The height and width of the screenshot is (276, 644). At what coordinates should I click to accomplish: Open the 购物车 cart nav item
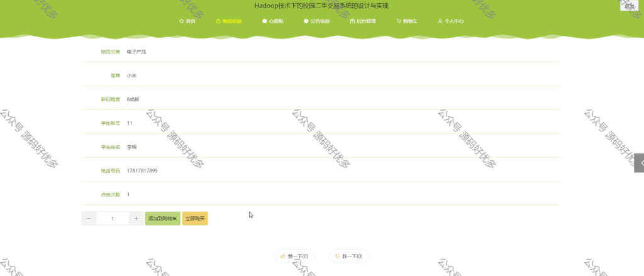(x=407, y=21)
